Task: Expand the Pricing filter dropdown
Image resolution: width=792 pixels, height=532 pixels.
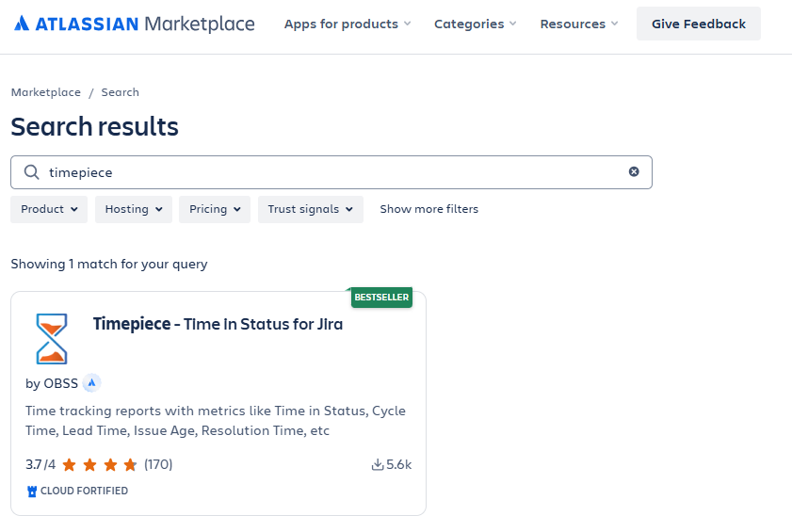Action: click(x=215, y=209)
